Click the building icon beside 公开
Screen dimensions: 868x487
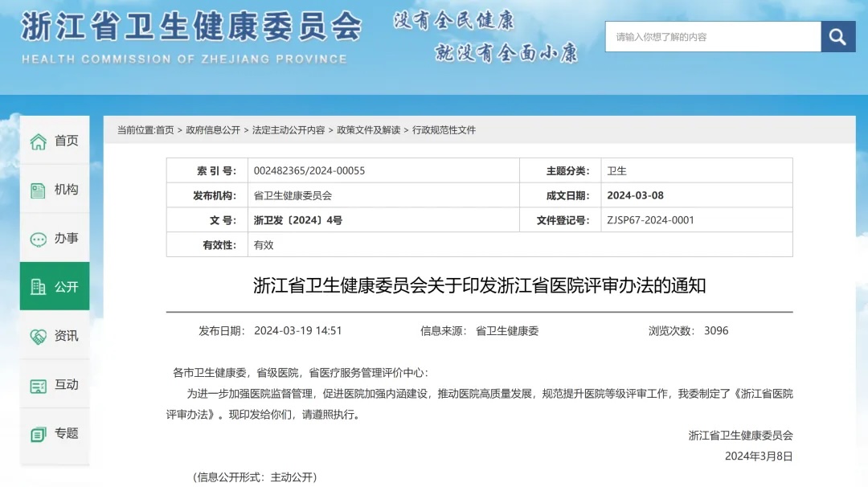point(39,287)
